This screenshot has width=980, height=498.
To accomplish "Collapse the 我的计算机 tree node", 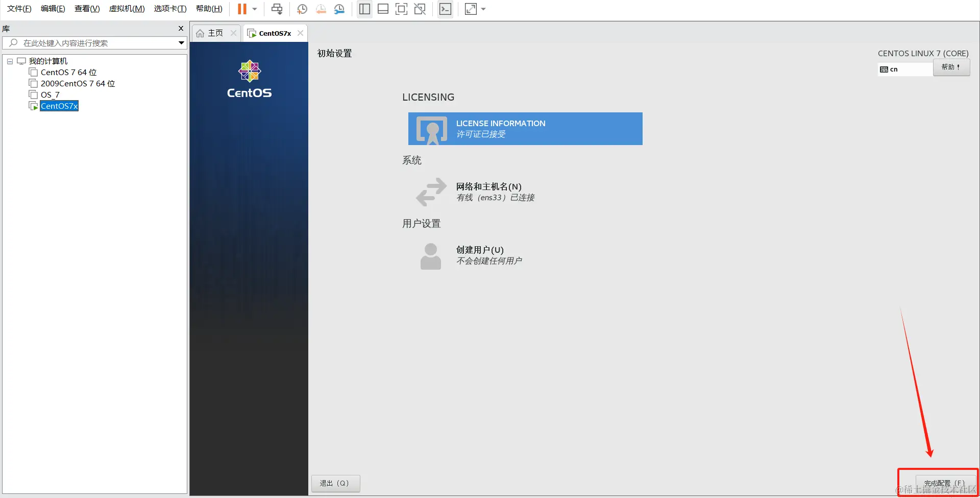I will 10,61.
